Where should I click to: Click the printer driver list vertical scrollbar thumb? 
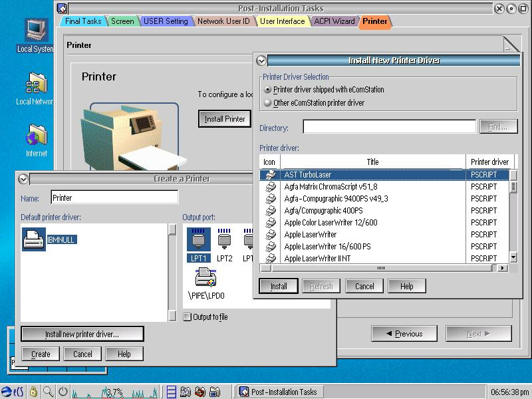513,187
